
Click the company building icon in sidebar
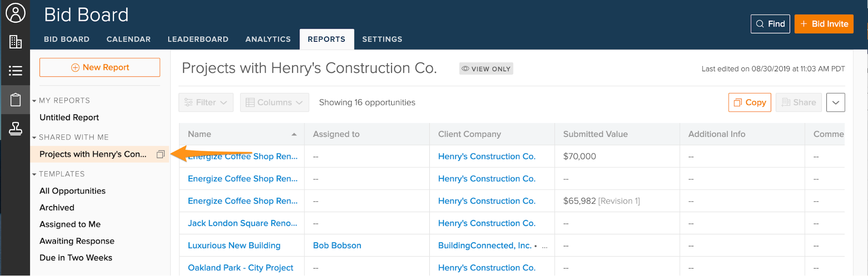click(15, 42)
